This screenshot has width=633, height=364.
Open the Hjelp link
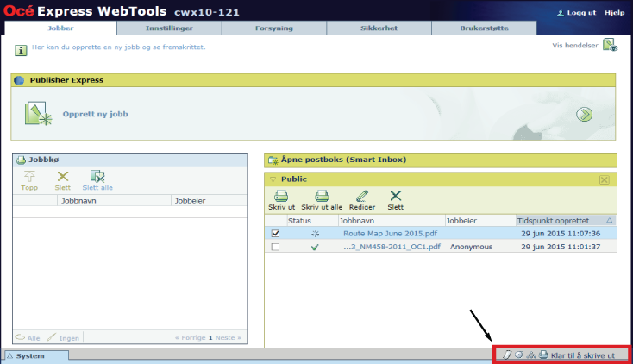pyautogui.click(x=614, y=13)
